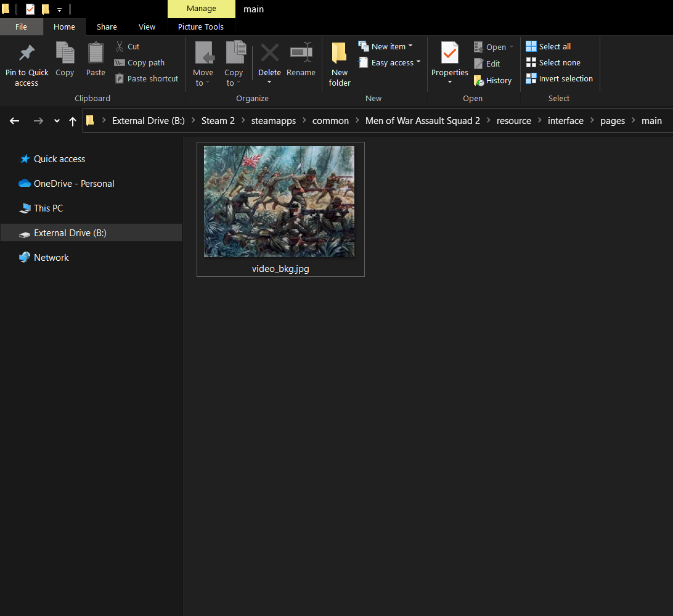673x616 pixels.
Task: Open Customize Quick Access Toolbar dropdown
Action: (x=59, y=9)
